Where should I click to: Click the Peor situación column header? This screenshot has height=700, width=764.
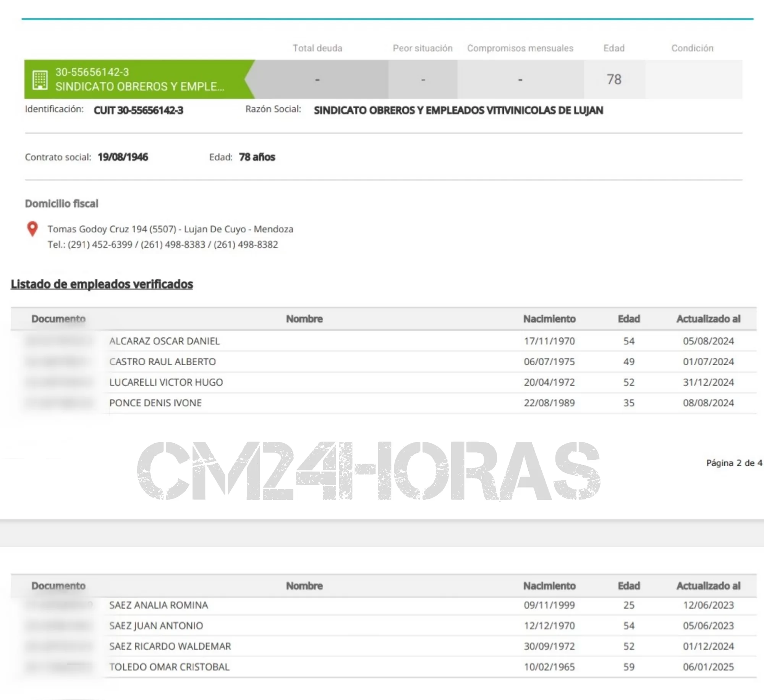coord(422,48)
